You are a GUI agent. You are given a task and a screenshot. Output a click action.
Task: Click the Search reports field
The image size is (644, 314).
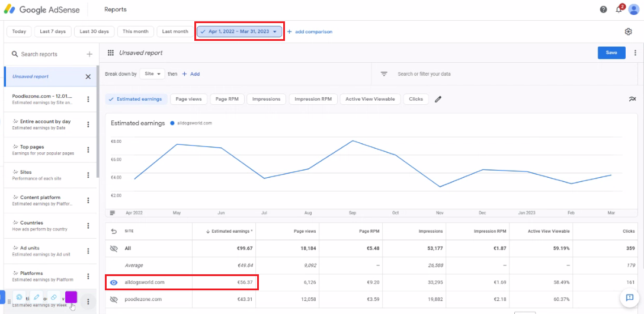coord(47,54)
